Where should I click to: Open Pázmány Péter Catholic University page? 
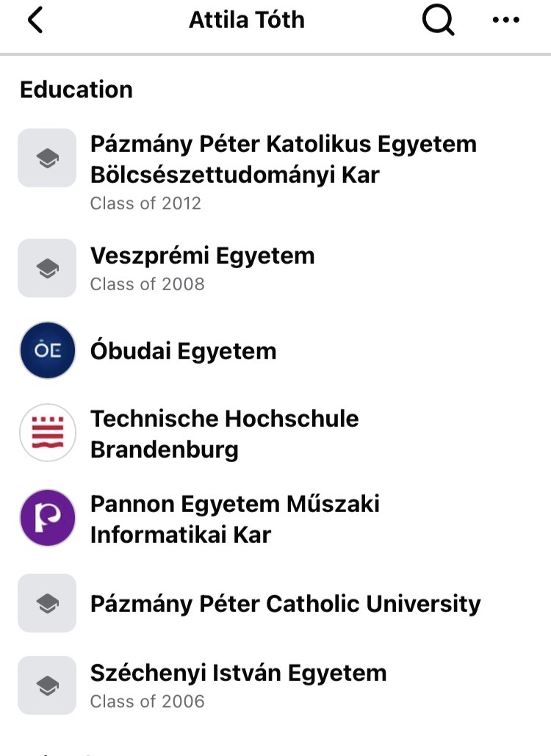click(285, 604)
